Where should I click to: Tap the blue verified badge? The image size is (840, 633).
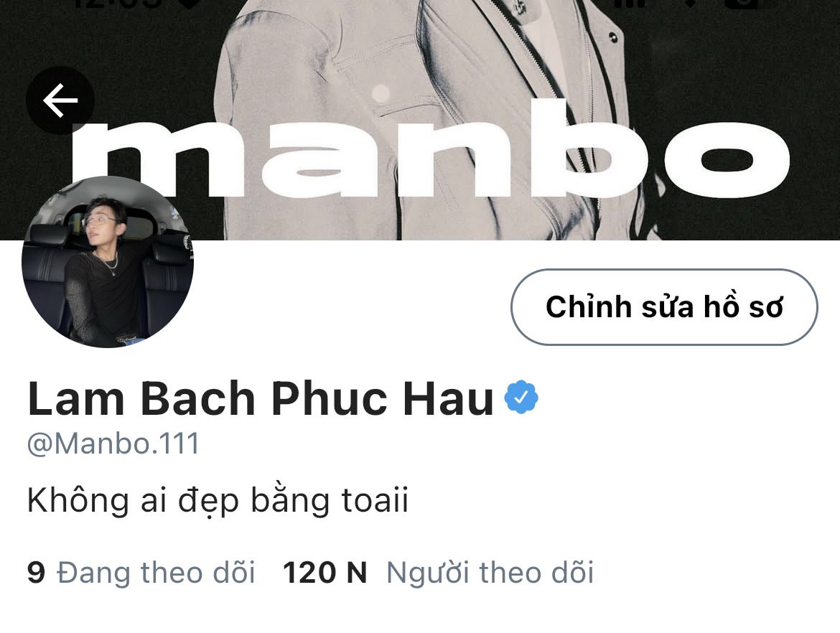[x=521, y=397]
